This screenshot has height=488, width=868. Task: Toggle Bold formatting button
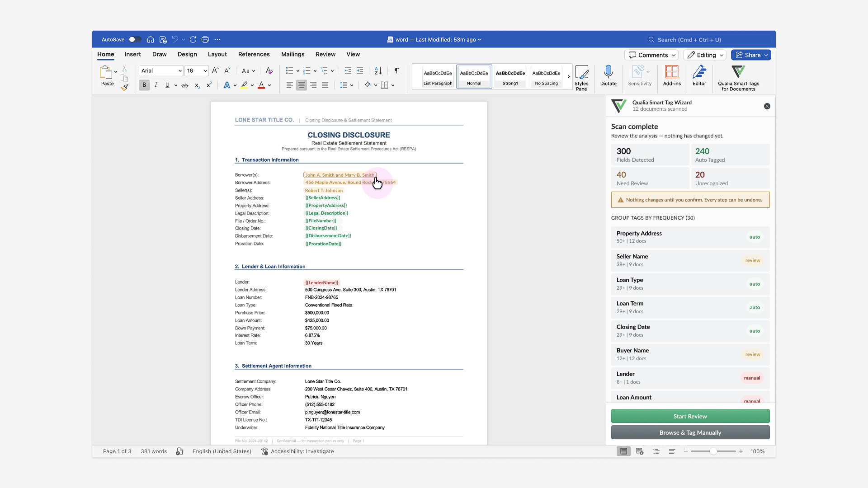point(144,85)
